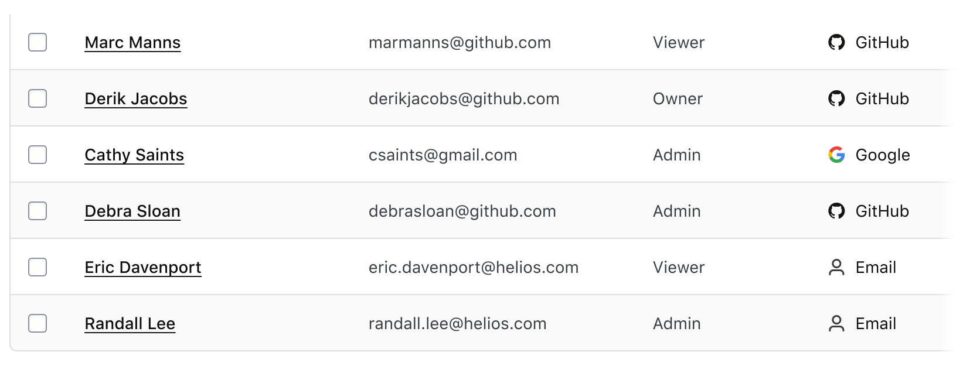This screenshot has width=980, height=376.
Task: Click the Debra Sloan name link
Action: pos(132,211)
